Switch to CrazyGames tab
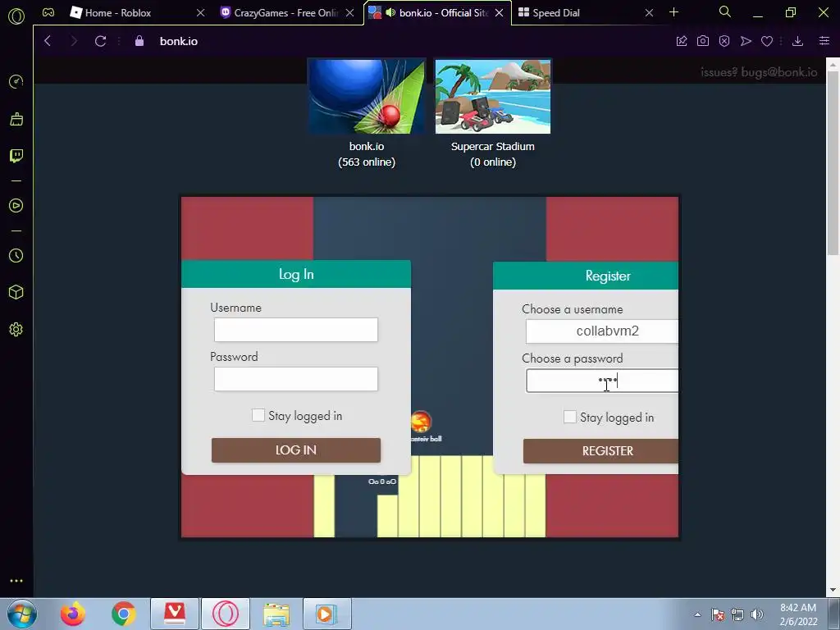Viewport: 840px width, 630px height. (285, 13)
